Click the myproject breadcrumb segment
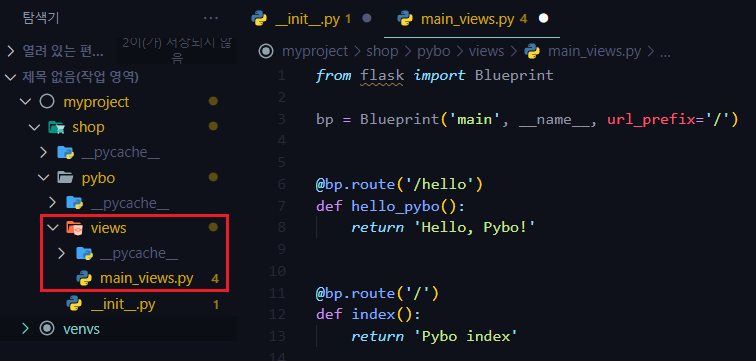This screenshot has width=756, height=361. 315,51
